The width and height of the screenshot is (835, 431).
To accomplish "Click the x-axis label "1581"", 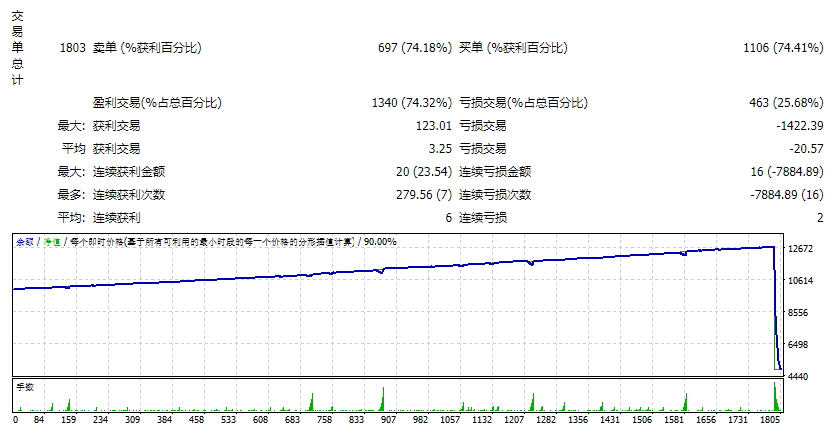I will pyautogui.click(x=674, y=420).
